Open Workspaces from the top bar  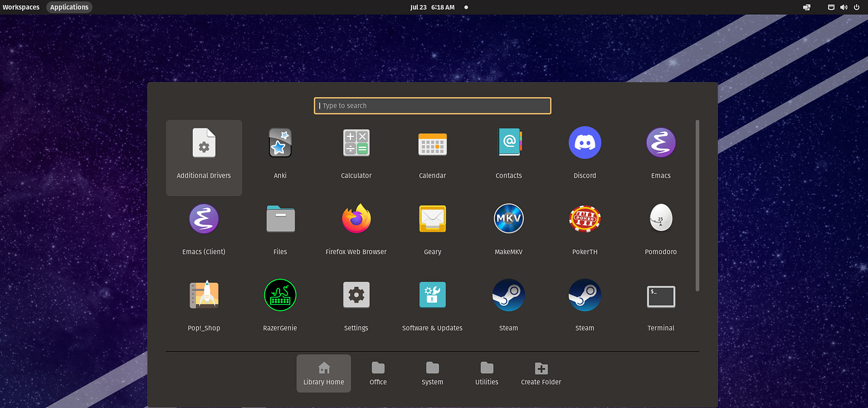coord(21,7)
